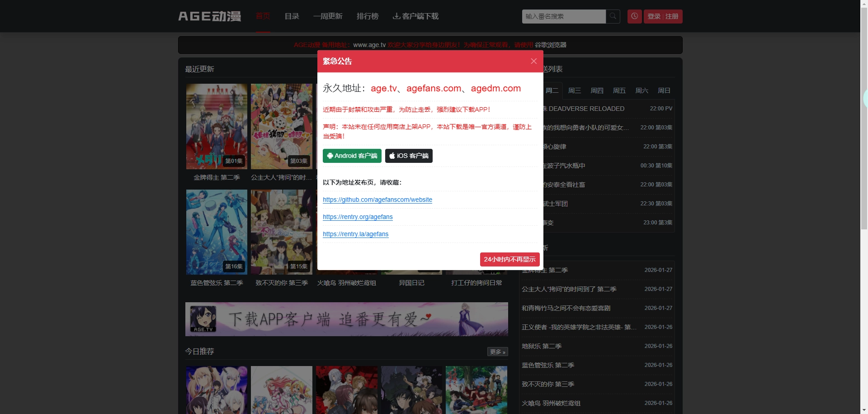Click the AGE动漫 site logo
Screen dimensions: 868x414
[x=209, y=16]
